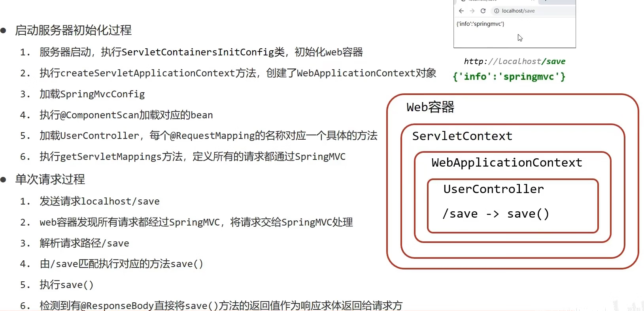Click the browser back arrow
The width and height of the screenshot is (644, 311).
coord(461,11)
